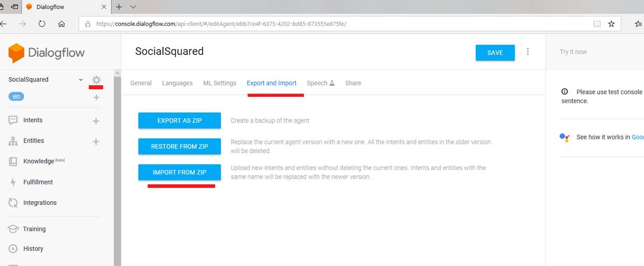
Task: Open the browser tab list chevron
Action: [x=133, y=7]
